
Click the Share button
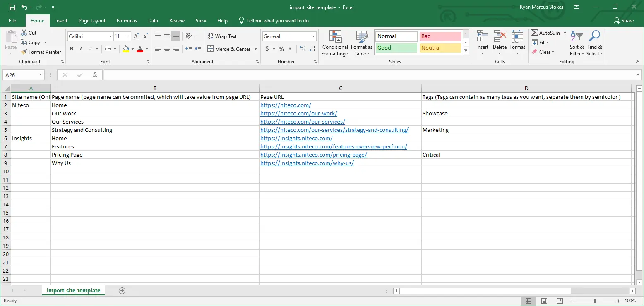(x=624, y=21)
